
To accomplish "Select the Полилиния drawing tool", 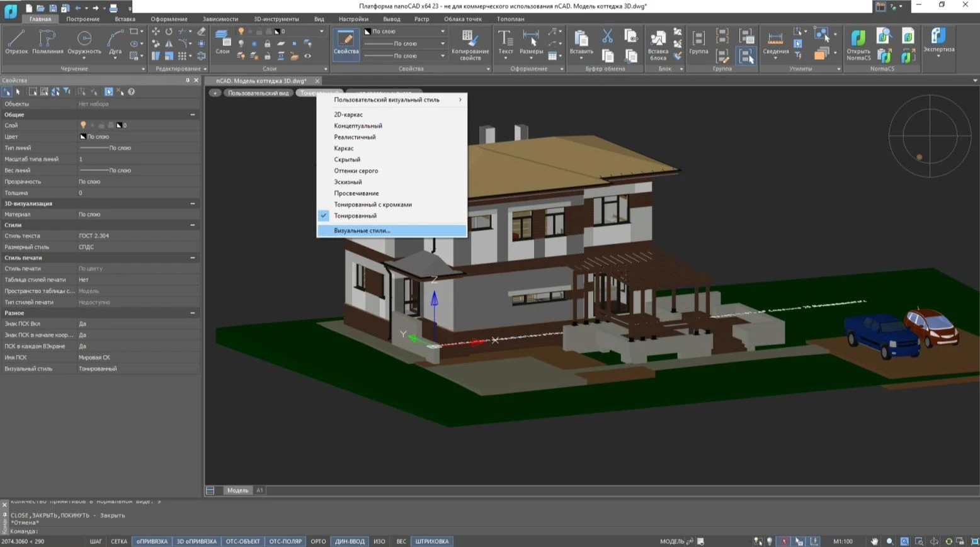I will click(47, 42).
